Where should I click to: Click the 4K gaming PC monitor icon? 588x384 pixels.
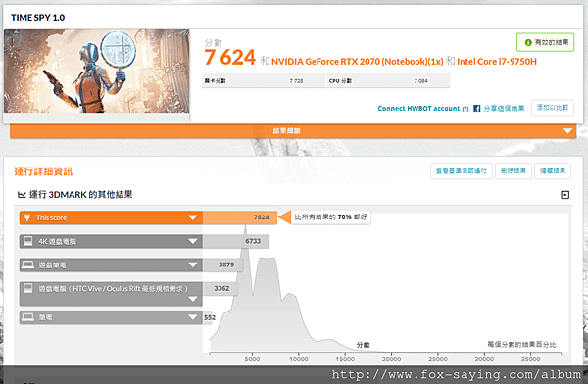pyautogui.click(x=28, y=241)
